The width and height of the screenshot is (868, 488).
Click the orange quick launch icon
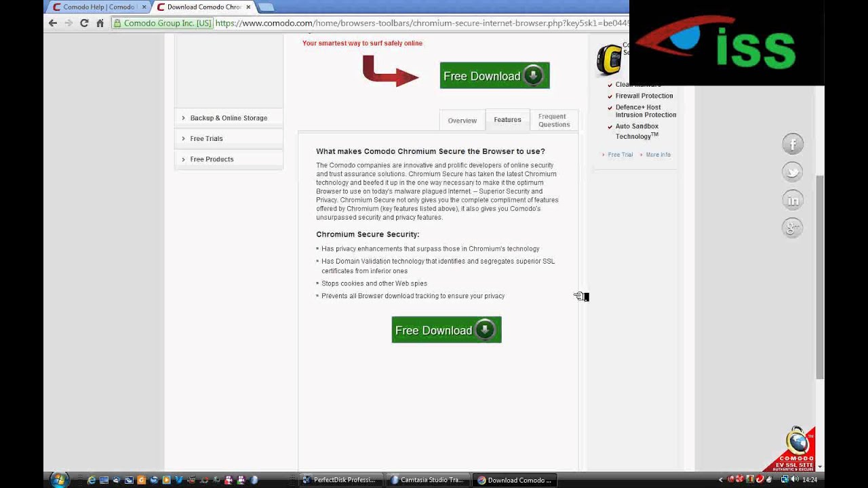[x=142, y=480]
